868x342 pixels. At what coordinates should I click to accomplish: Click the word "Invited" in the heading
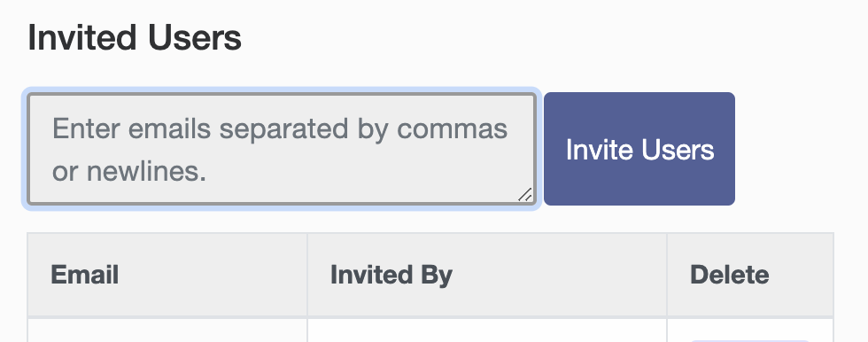click(x=82, y=37)
